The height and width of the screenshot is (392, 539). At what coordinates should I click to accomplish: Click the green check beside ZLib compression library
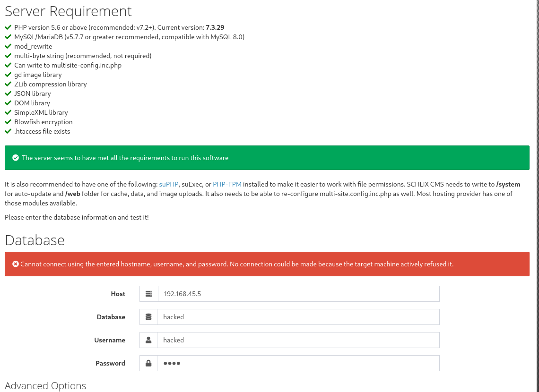[8, 84]
